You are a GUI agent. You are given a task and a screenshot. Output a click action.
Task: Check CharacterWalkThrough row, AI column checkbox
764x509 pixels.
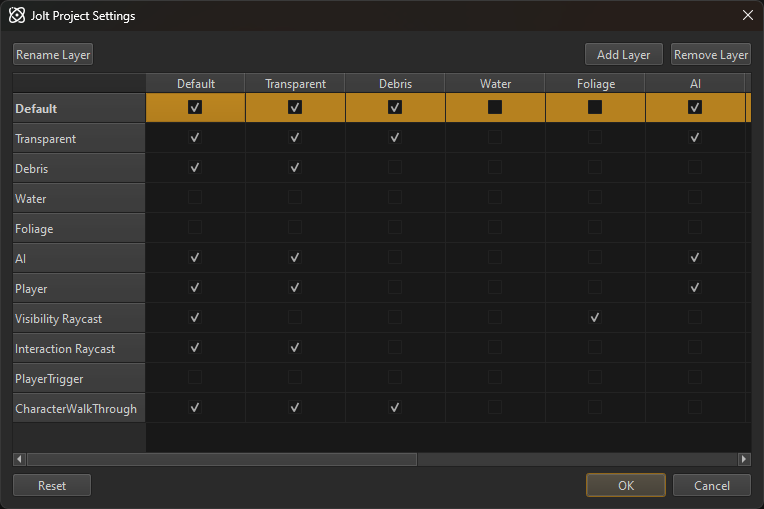695,407
